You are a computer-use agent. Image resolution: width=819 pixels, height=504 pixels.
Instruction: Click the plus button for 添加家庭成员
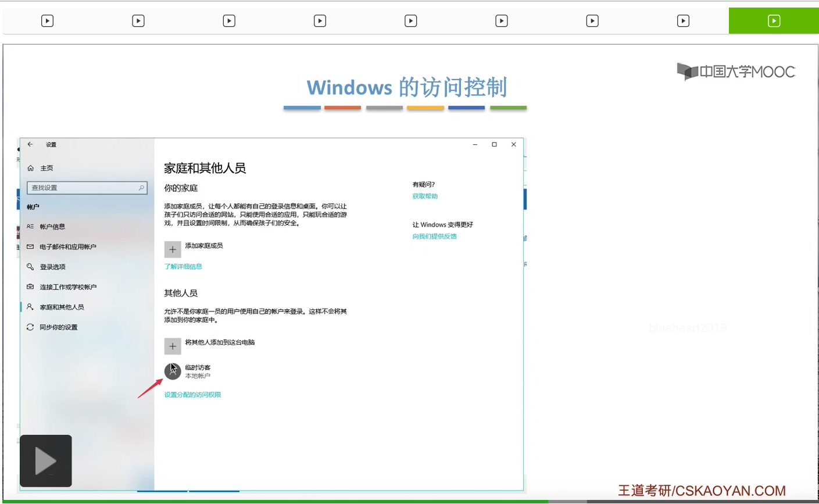173,249
